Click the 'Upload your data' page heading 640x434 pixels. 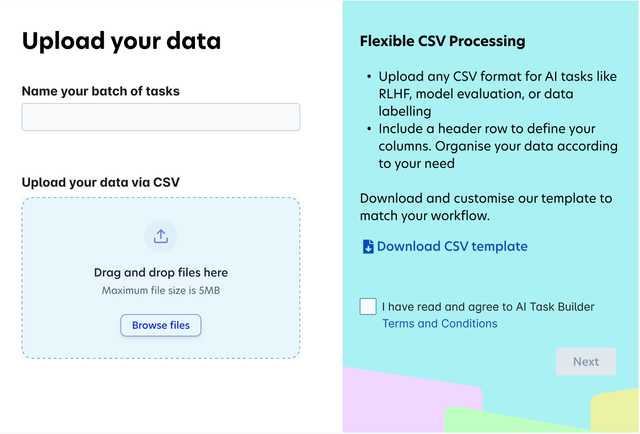tap(121, 41)
